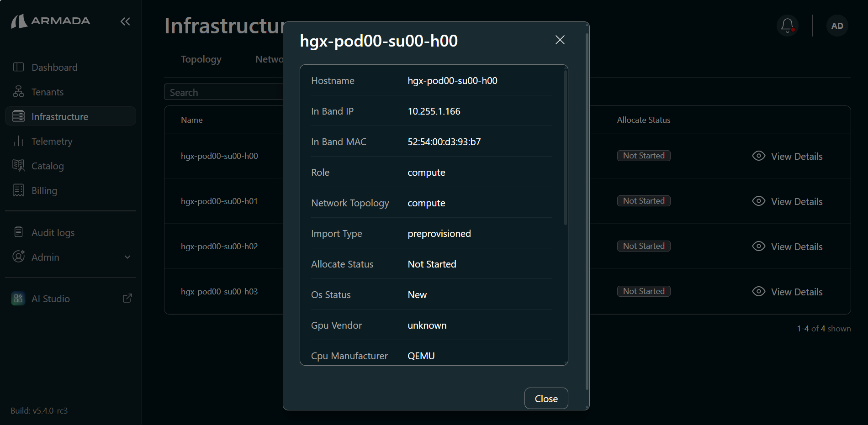Open the Audit logs clipboard icon
This screenshot has width=868, height=425.
point(18,232)
